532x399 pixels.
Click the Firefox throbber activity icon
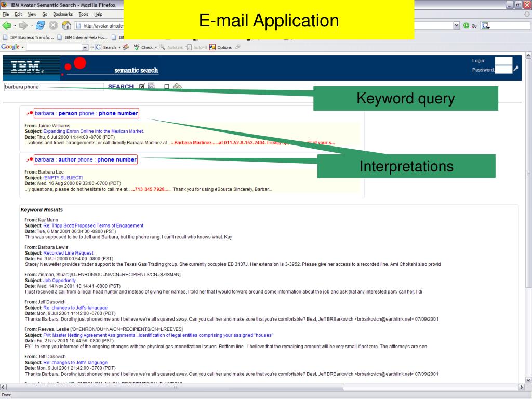(x=527, y=14)
